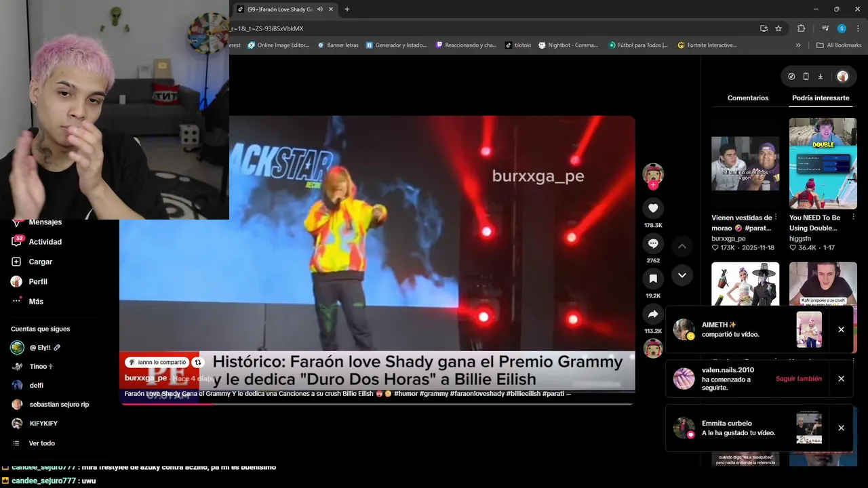Open more options on You NEED To Be card
This screenshot has height=488, width=868.
(853, 218)
